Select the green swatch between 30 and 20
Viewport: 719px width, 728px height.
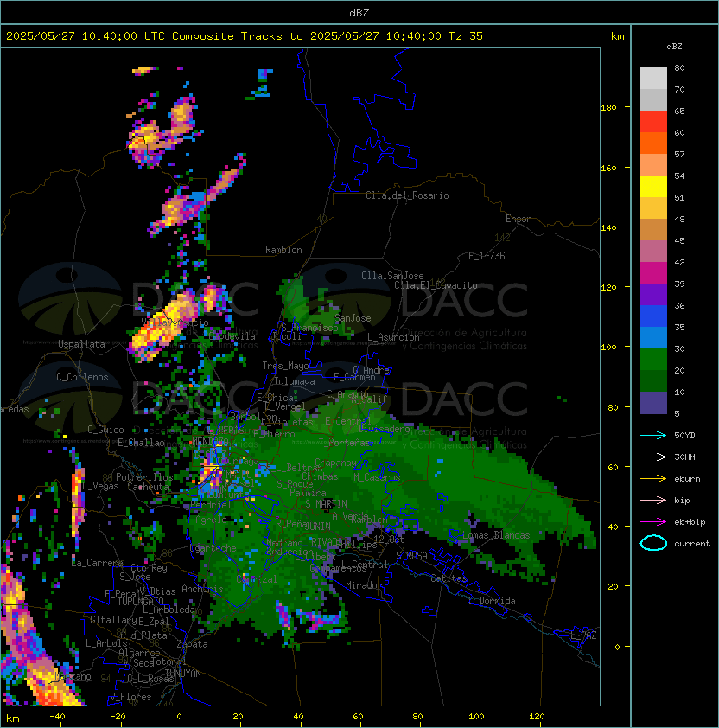[x=653, y=360]
